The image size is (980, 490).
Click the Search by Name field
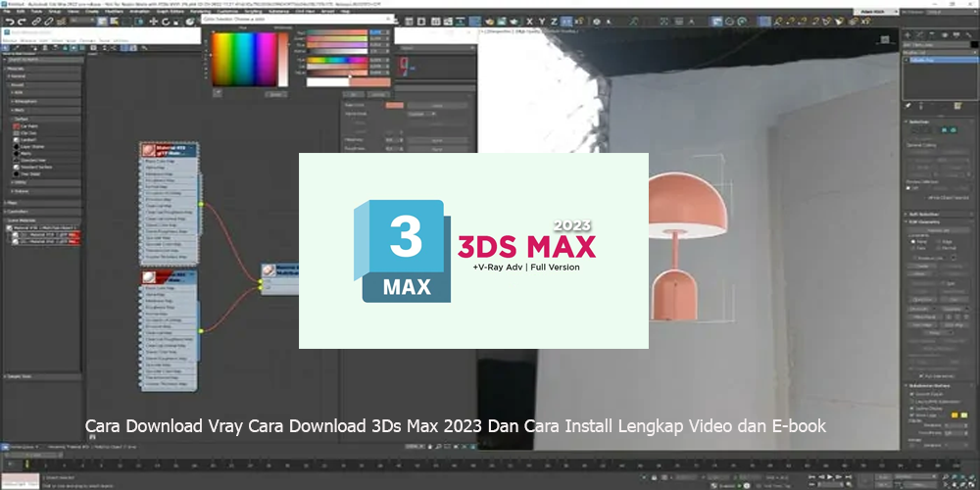pos(44,60)
